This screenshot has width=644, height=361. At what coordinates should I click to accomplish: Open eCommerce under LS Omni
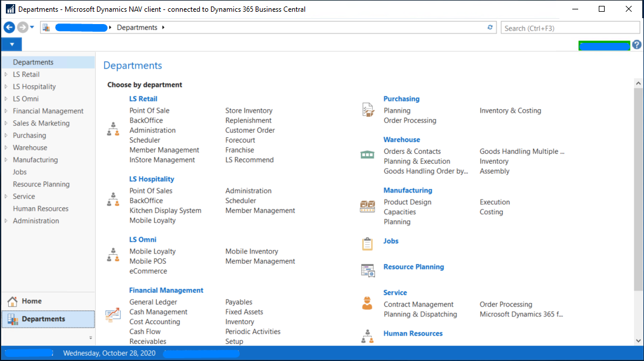click(148, 271)
